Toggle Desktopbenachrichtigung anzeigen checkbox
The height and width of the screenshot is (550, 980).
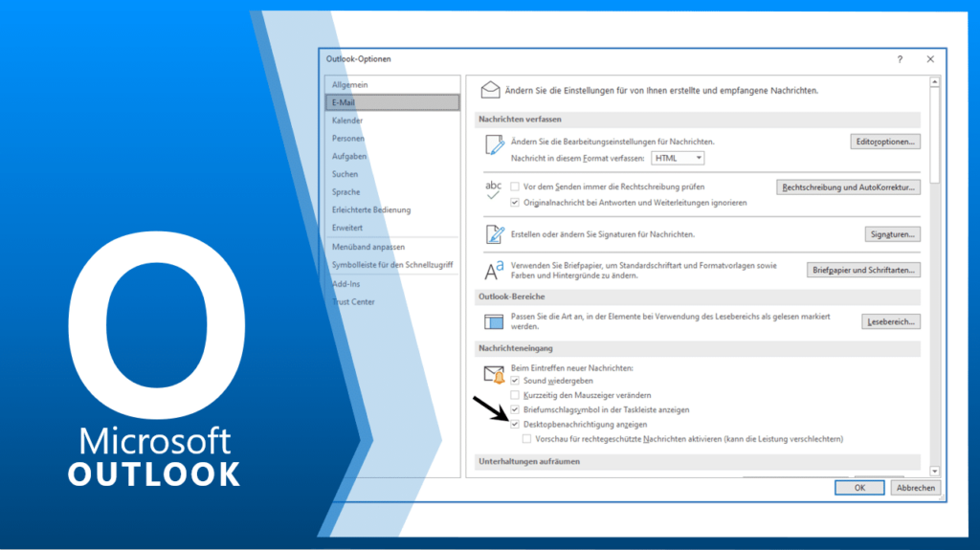[x=514, y=425]
